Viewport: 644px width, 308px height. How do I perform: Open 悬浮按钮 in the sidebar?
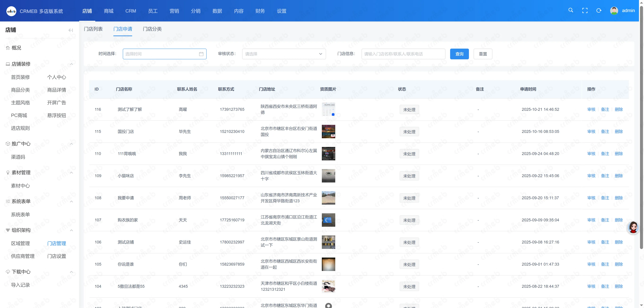(x=57, y=115)
